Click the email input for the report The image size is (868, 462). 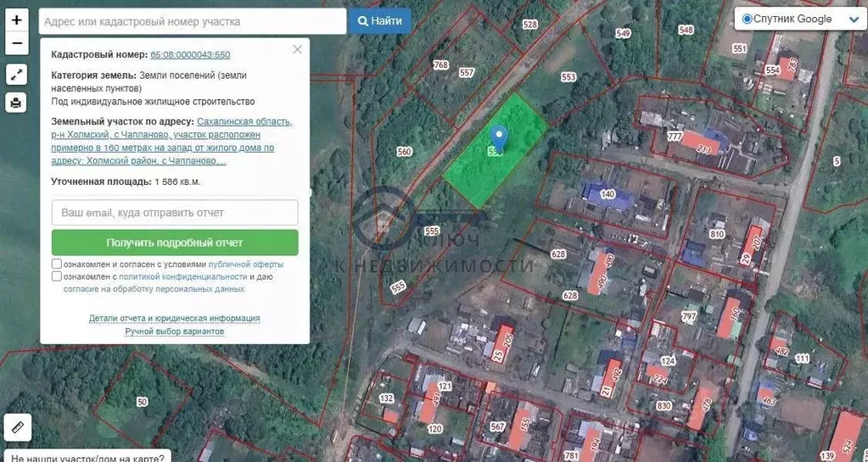(x=175, y=213)
